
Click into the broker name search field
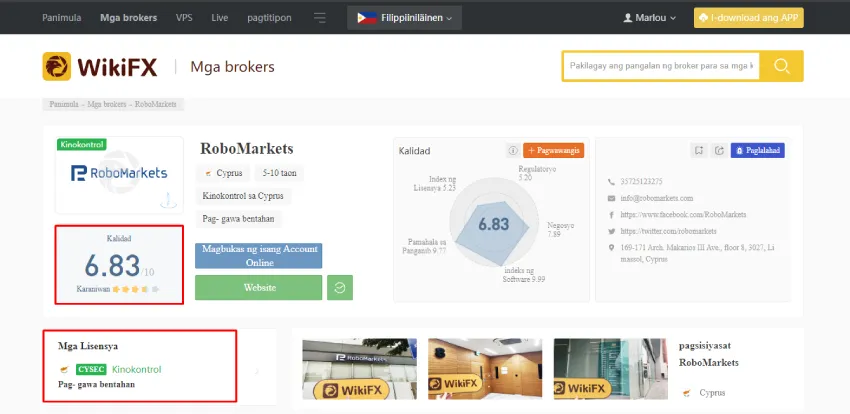click(661, 66)
